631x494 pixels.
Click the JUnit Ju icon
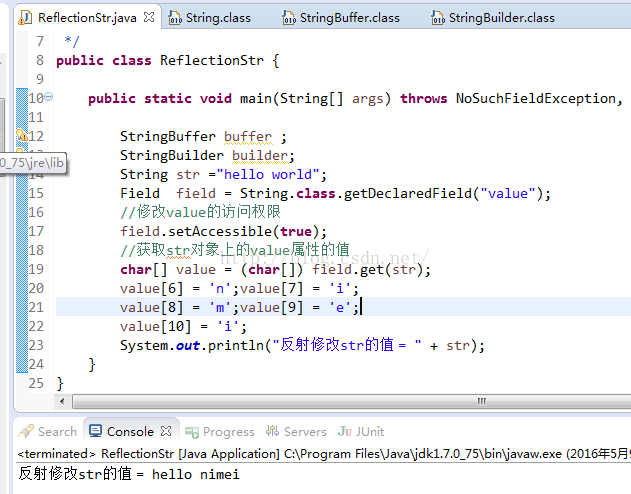tap(345, 431)
